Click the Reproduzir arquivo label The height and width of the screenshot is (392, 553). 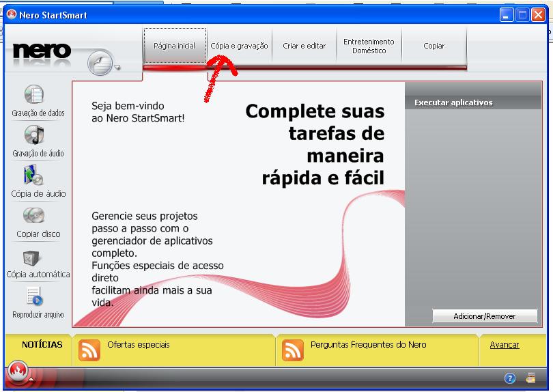38,314
